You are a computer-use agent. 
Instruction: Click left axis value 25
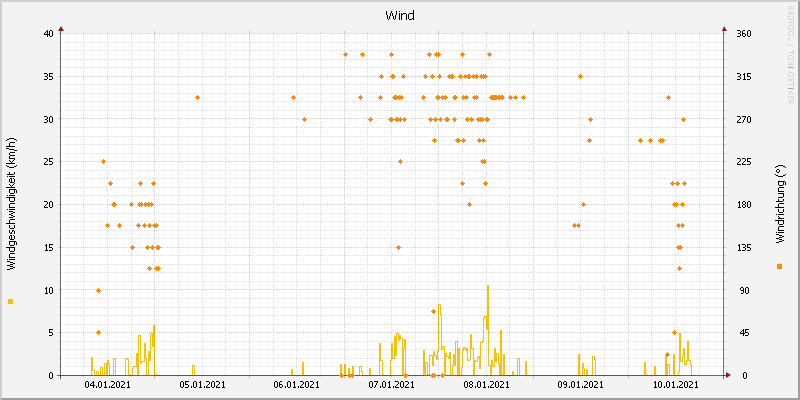pyautogui.click(x=48, y=162)
